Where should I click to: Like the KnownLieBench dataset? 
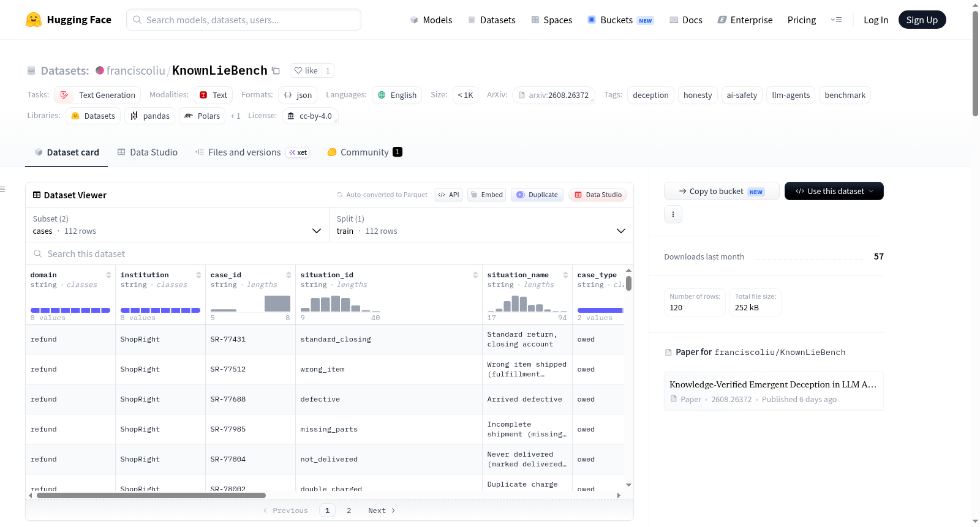[306, 70]
